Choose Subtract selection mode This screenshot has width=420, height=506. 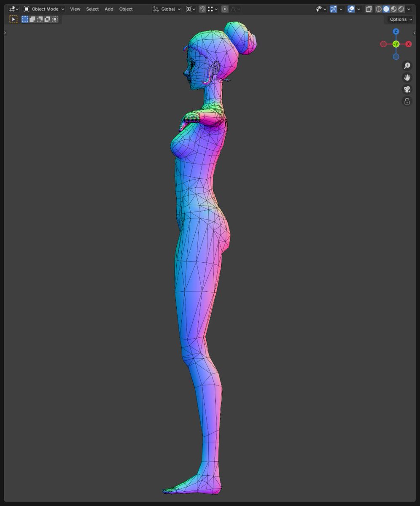pos(40,19)
